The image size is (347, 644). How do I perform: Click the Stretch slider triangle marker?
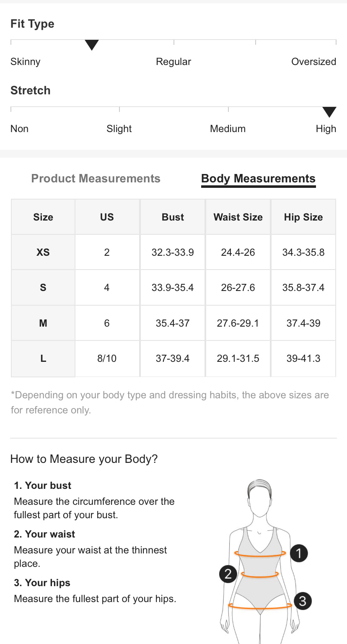tap(329, 112)
